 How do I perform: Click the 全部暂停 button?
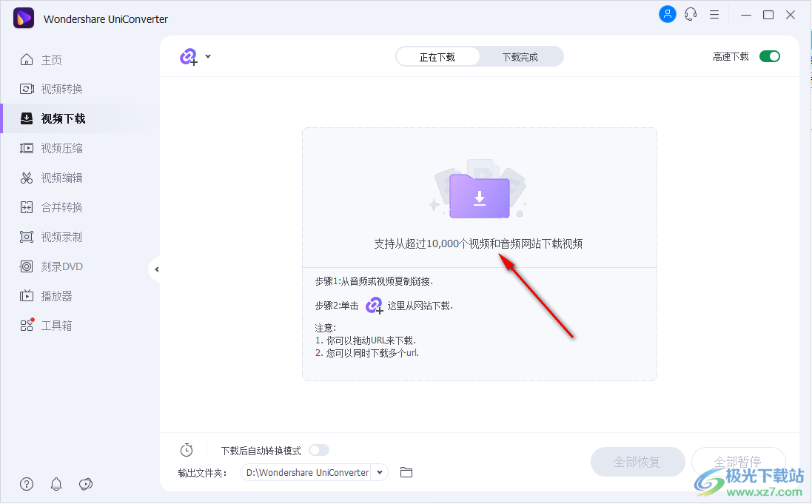739,462
